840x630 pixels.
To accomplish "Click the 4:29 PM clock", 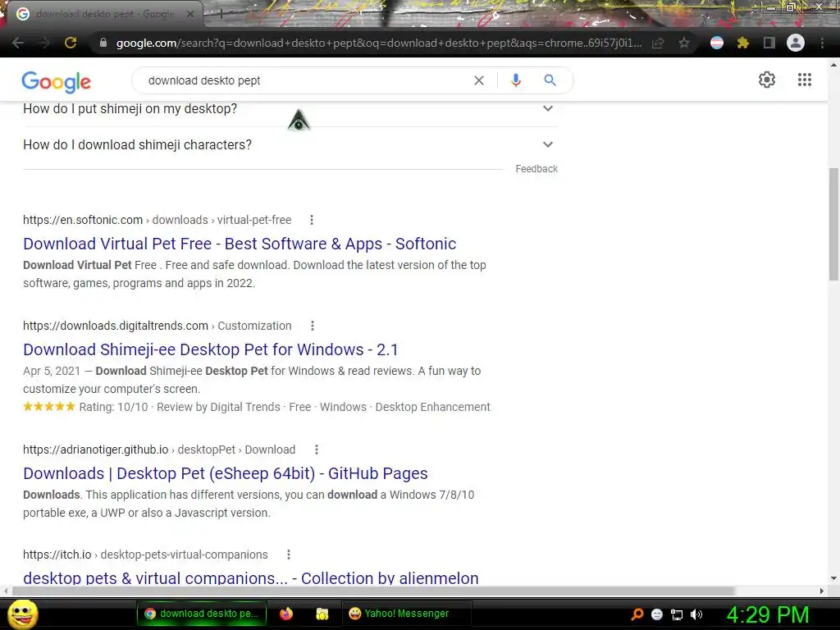I will tap(768, 614).
